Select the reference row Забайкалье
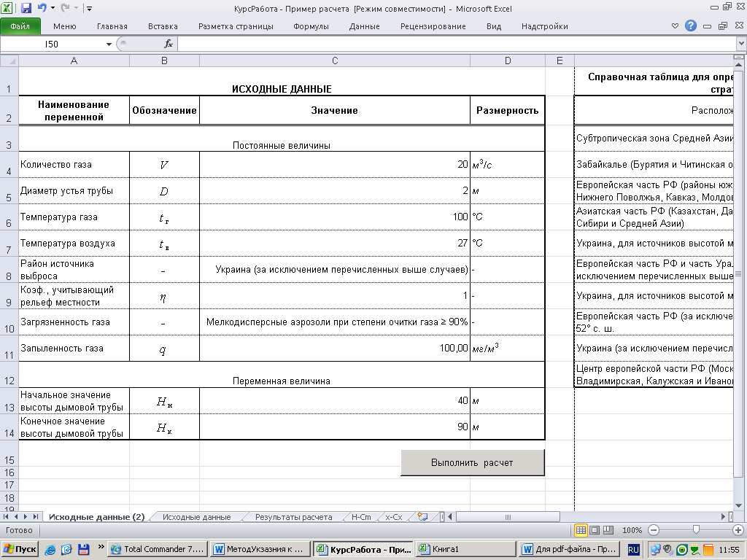Image resolution: width=747 pixels, height=560 pixels. (x=654, y=164)
